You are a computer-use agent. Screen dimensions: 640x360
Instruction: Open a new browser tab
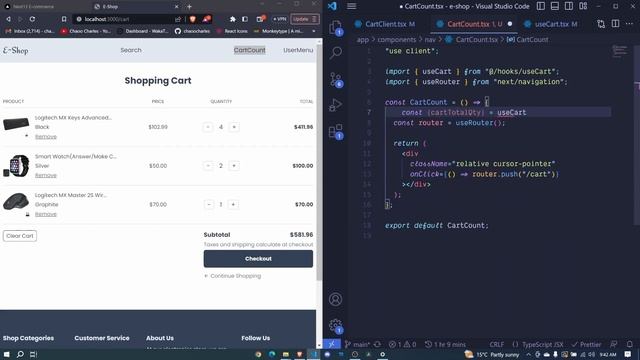(x=189, y=7)
